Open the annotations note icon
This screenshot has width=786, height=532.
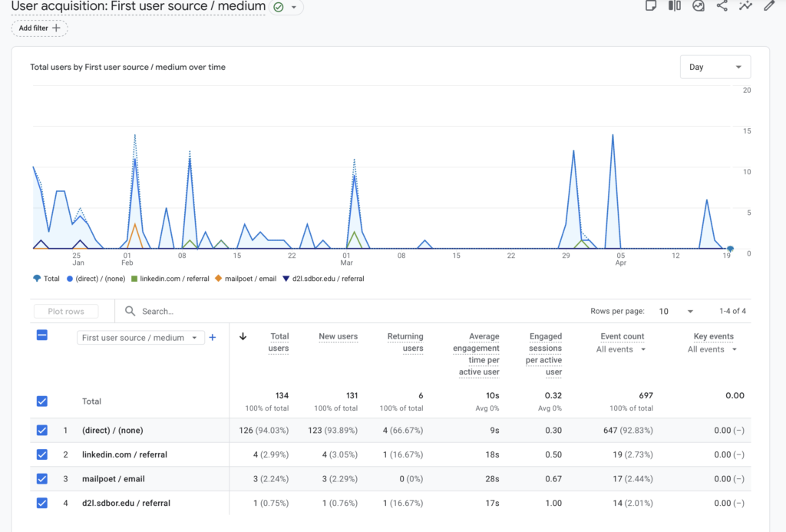tap(651, 6)
